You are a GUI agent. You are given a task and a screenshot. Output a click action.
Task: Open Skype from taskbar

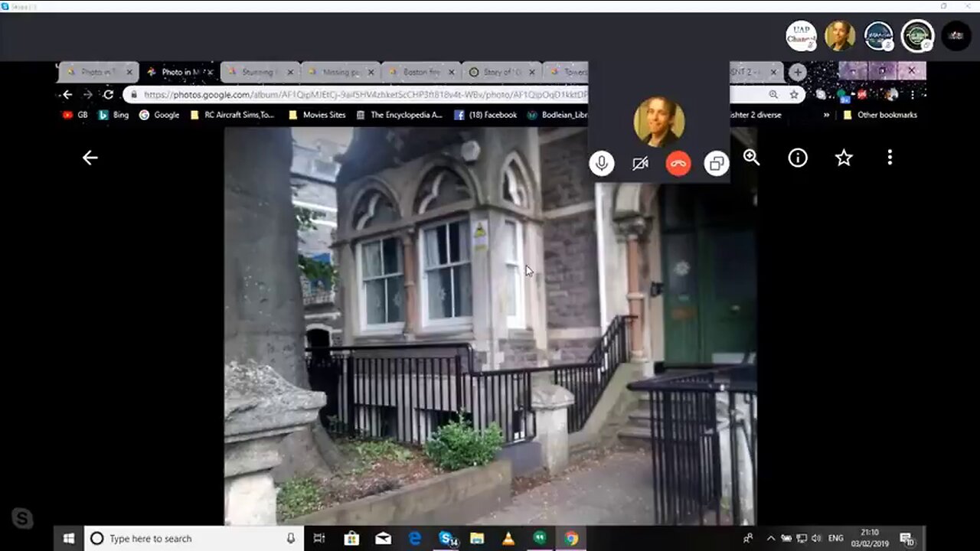point(446,539)
